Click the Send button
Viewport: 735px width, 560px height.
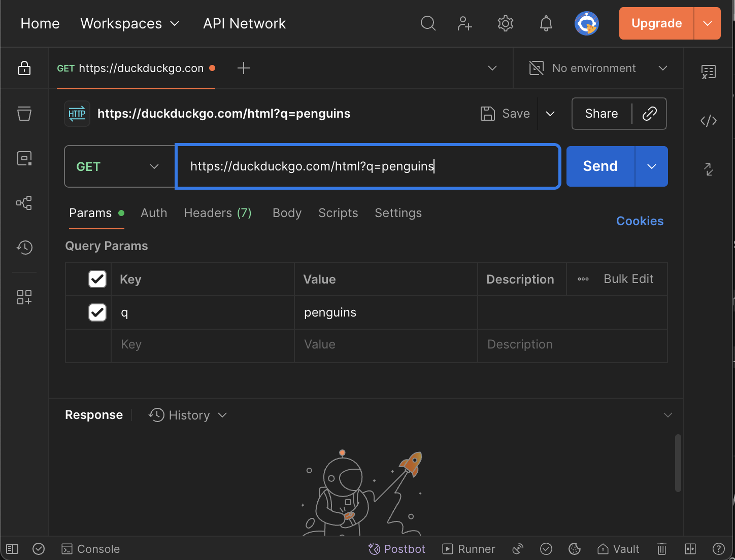[x=600, y=166]
